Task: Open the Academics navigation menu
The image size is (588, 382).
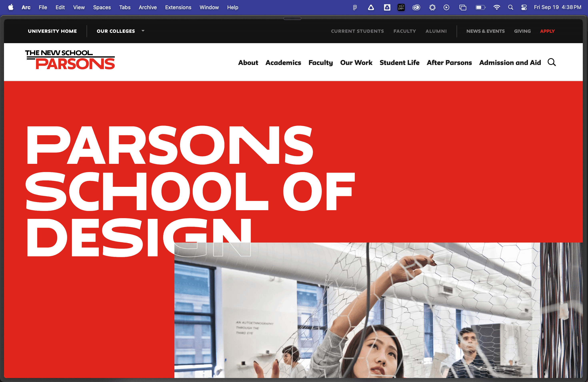Action: tap(283, 63)
